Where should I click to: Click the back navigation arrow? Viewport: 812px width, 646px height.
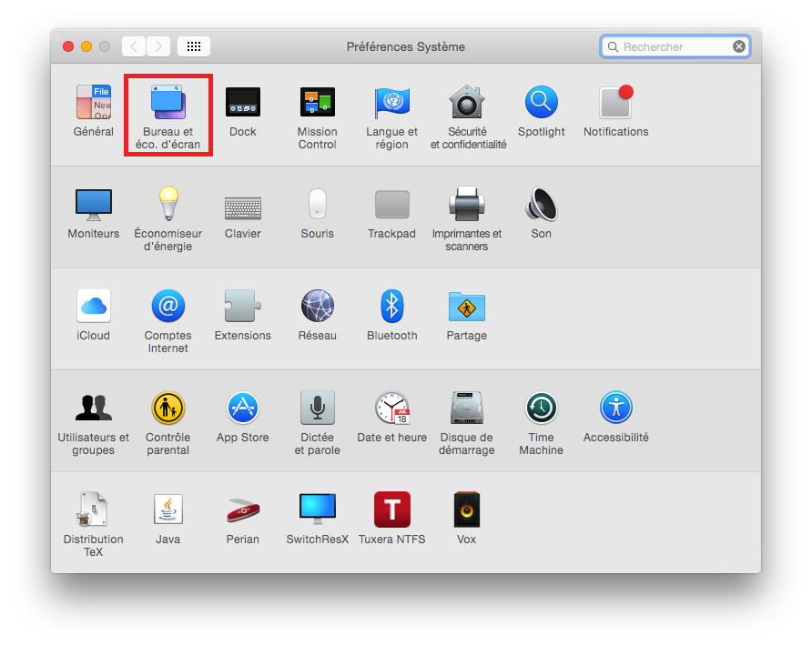[x=134, y=46]
